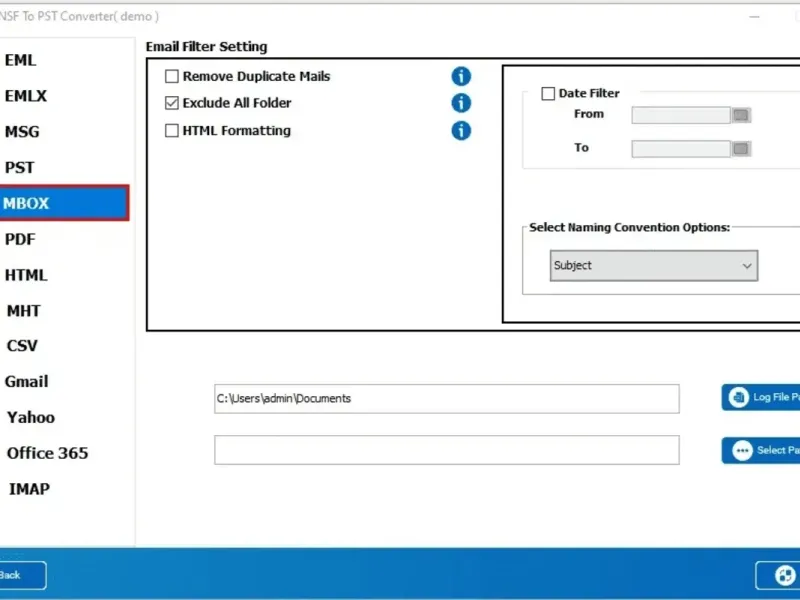The image size is (800, 600).
Task: Enable Remove Duplicate Mails checkbox
Action: 172,77
